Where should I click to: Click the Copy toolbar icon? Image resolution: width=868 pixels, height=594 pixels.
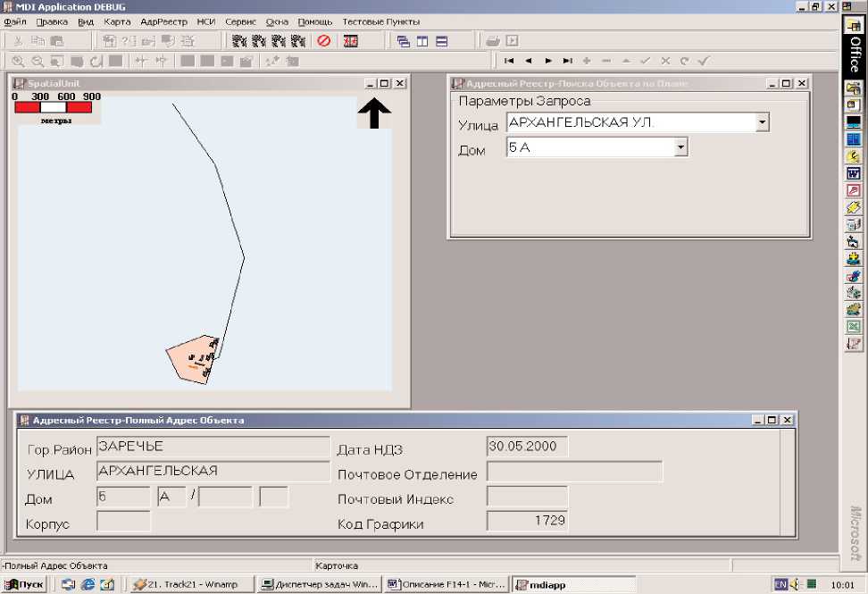tap(38, 41)
